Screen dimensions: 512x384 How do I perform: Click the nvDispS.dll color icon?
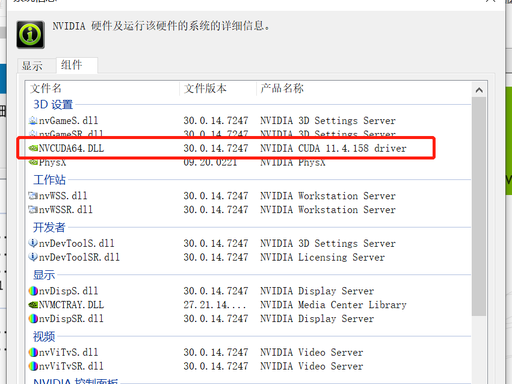(x=33, y=291)
